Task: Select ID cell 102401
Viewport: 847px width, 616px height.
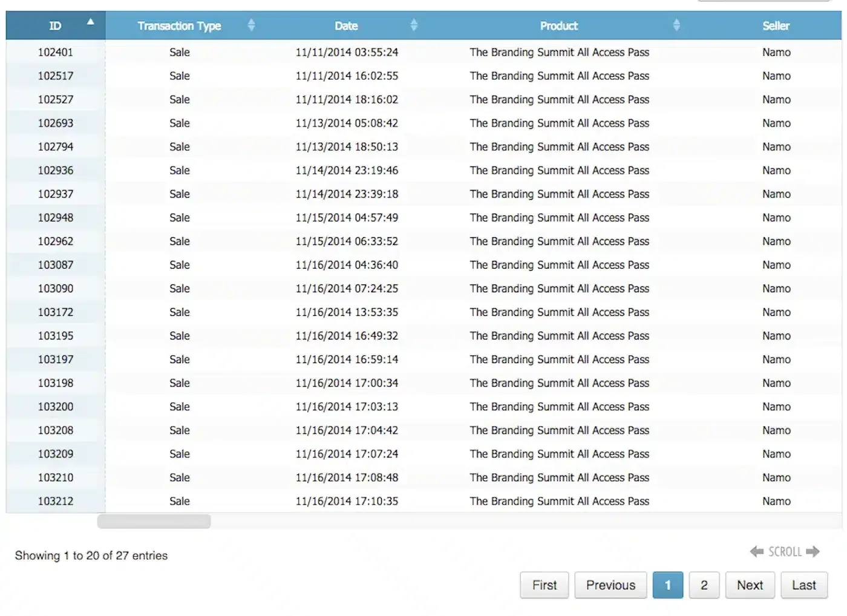Action: click(56, 52)
